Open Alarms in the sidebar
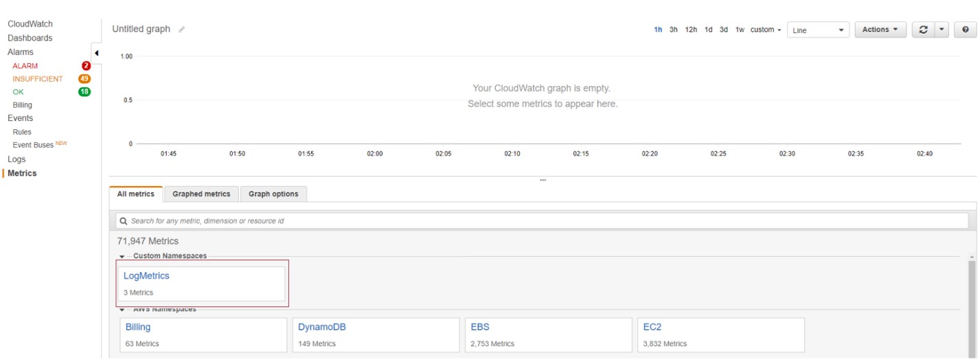Viewport: 980px width, 362px height. pyautogui.click(x=21, y=52)
